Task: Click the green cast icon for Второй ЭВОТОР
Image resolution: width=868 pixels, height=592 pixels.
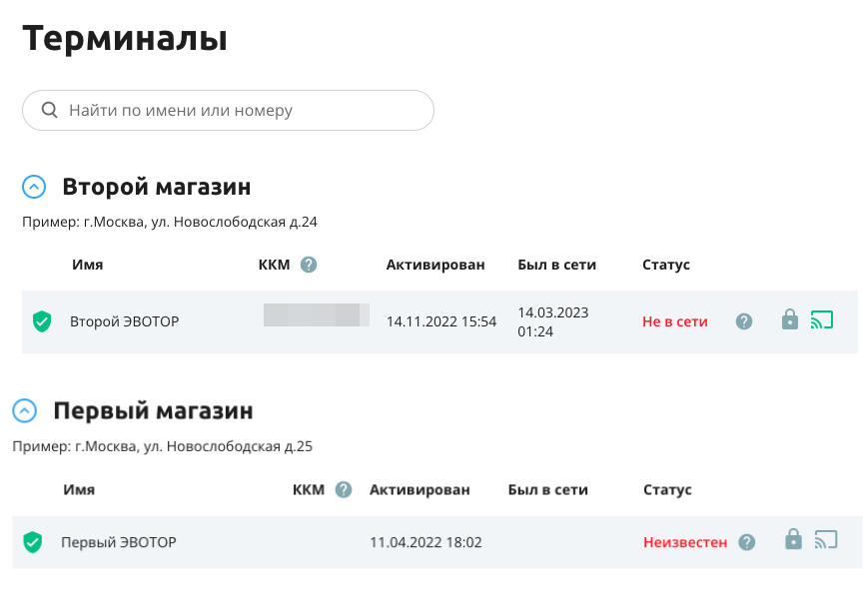Action: click(x=822, y=319)
